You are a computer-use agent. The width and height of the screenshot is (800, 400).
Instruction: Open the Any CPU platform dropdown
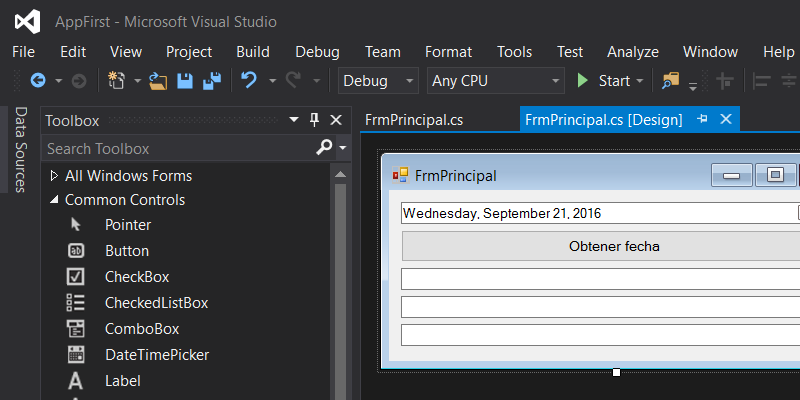(495, 81)
